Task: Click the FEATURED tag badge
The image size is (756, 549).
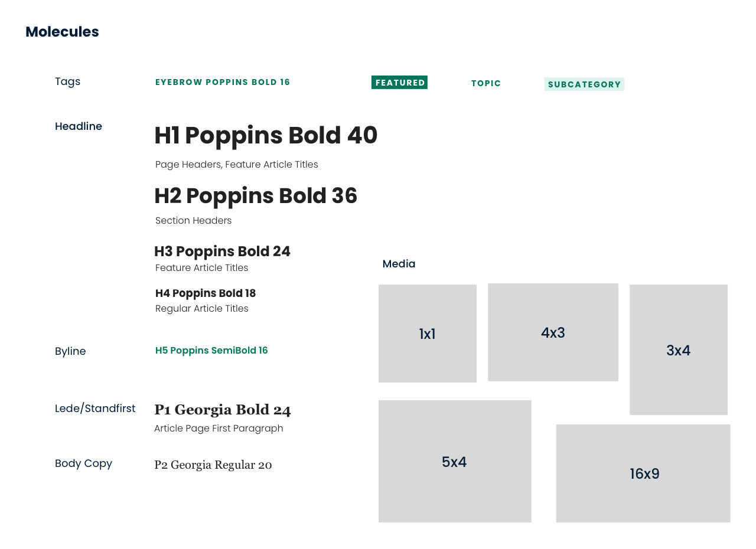Action: (x=399, y=83)
